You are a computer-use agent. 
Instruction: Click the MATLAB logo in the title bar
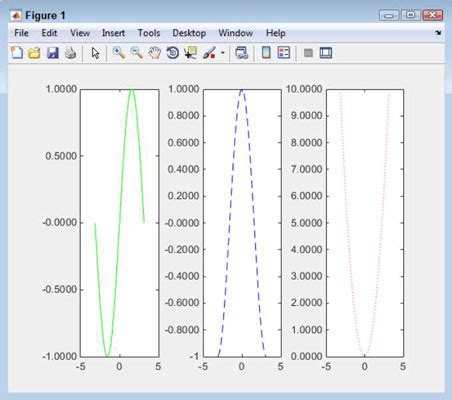16,15
